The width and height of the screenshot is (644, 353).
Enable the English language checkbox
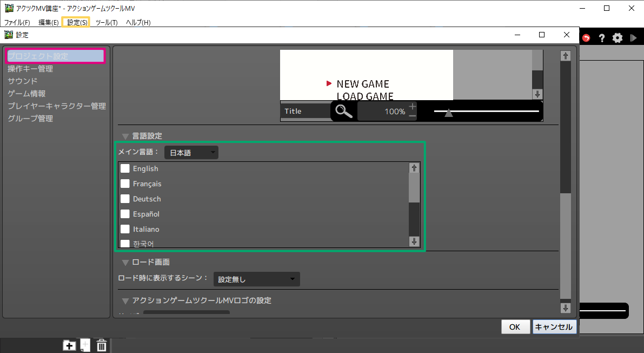[x=125, y=168]
